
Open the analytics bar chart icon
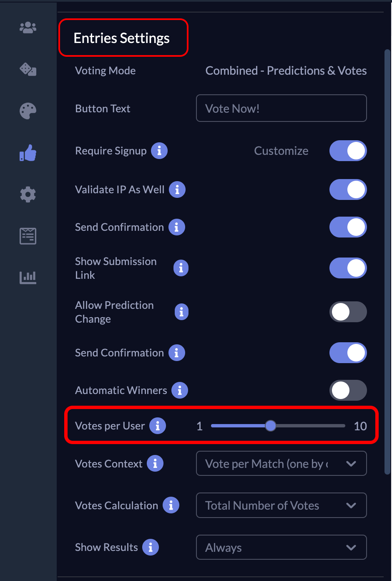click(x=28, y=277)
